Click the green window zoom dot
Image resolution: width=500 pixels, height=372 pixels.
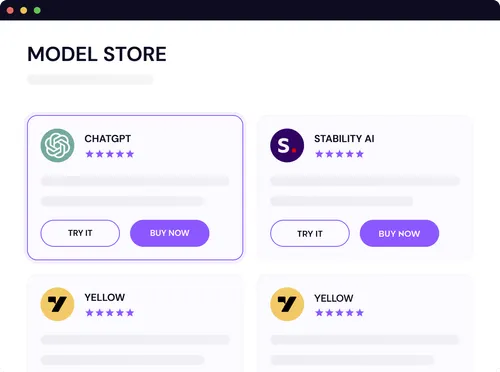coord(37,10)
